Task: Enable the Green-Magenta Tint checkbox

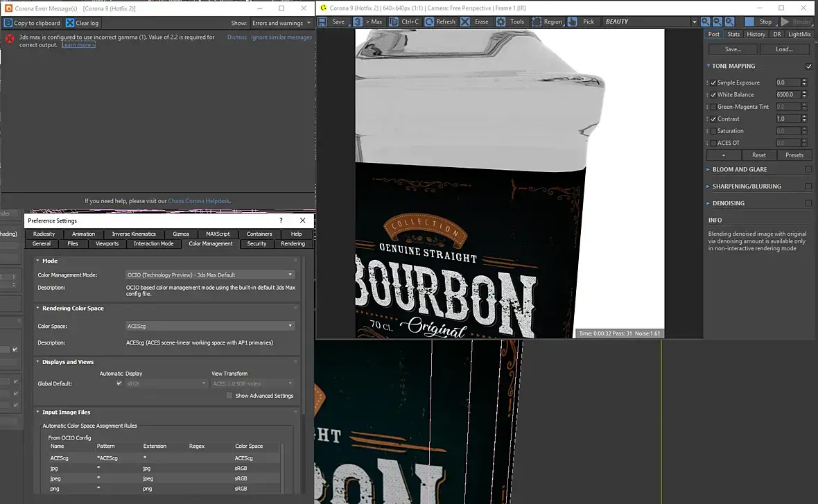Action: click(x=713, y=107)
